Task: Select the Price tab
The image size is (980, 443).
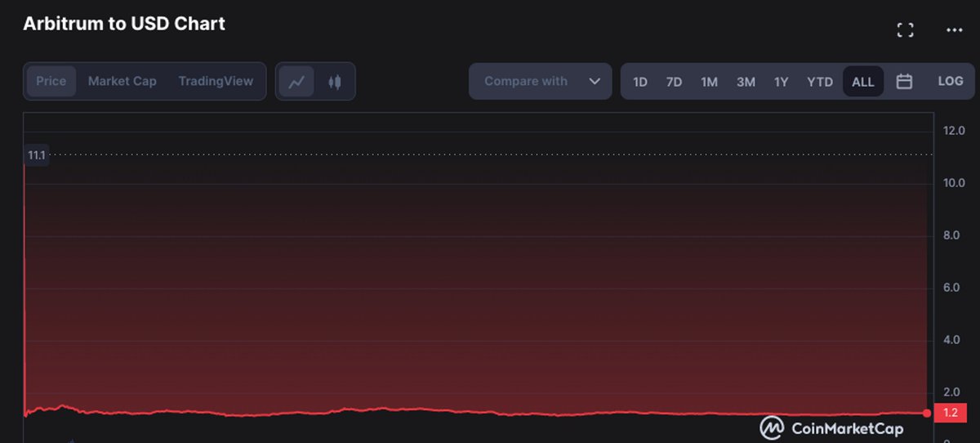Action: (51, 82)
